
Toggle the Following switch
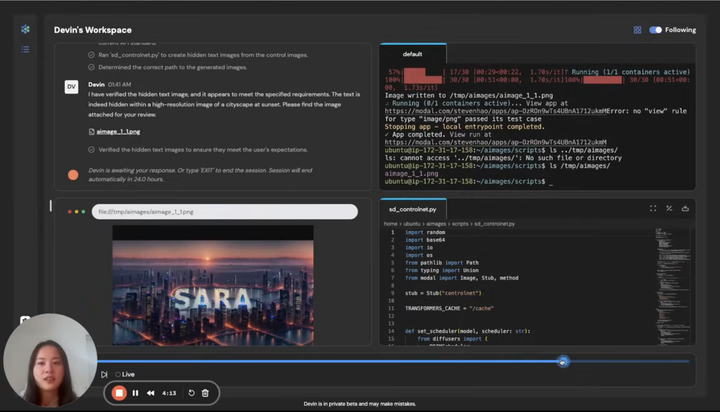[656, 30]
